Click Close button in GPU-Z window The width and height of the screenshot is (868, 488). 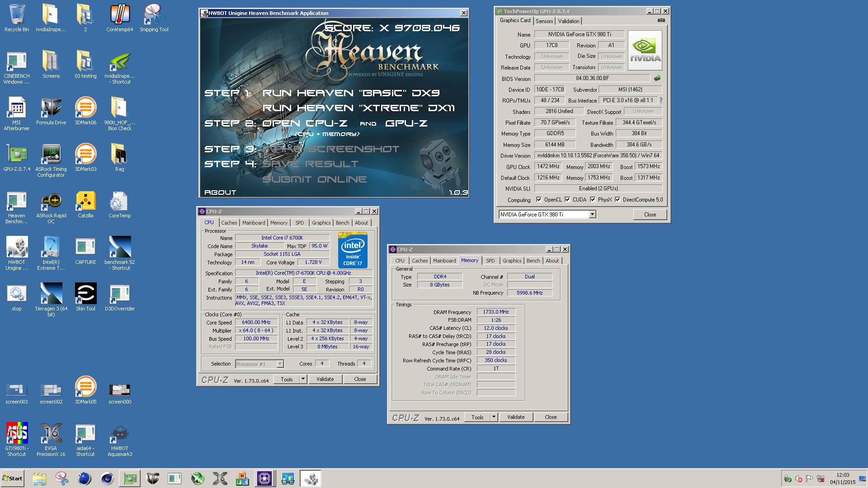coord(650,215)
